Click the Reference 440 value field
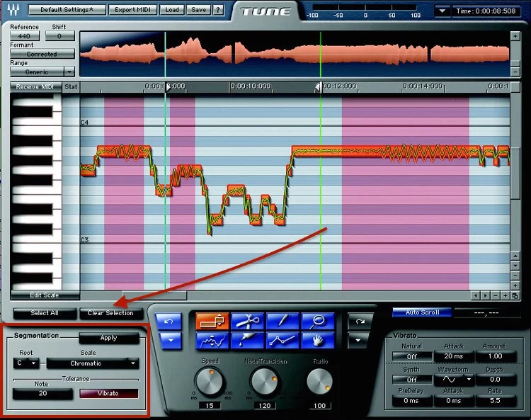Viewport: 531px width, 420px height. [25, 36]
